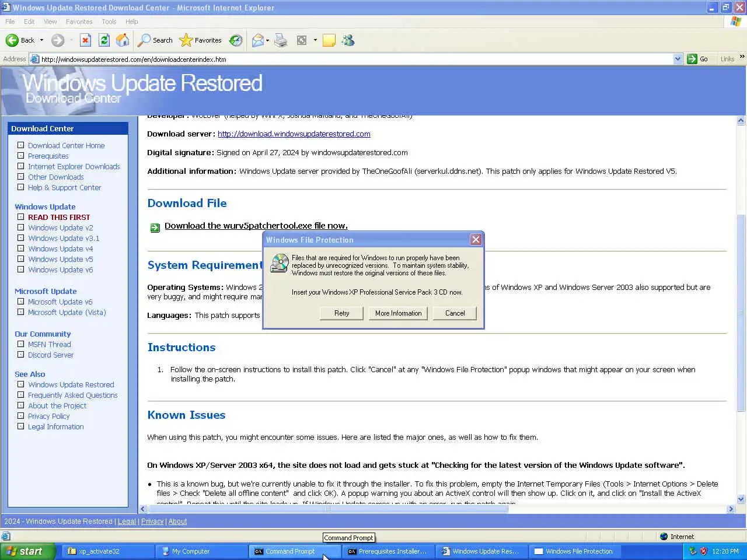Expand the Links toolbar chevron
The image size is (747, 560).
coord(742,57)
